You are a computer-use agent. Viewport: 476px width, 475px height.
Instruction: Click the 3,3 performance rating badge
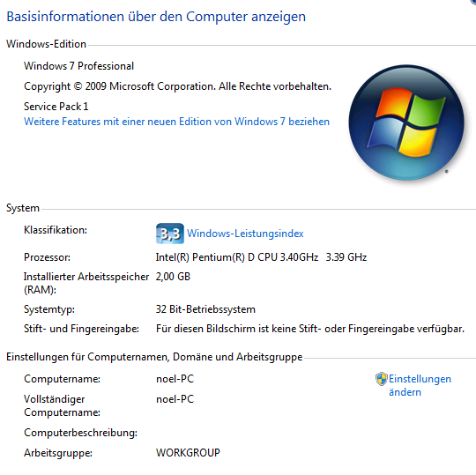[170, 234]
